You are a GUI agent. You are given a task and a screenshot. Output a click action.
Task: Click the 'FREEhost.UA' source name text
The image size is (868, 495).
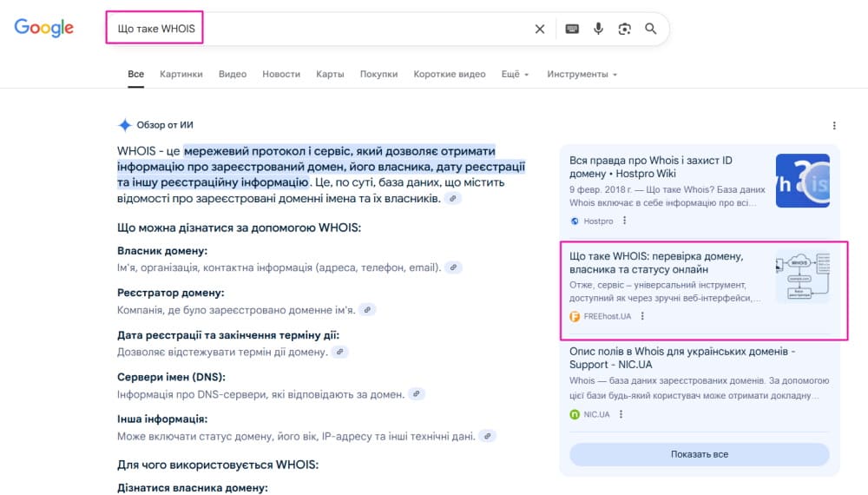coord(608,316)
